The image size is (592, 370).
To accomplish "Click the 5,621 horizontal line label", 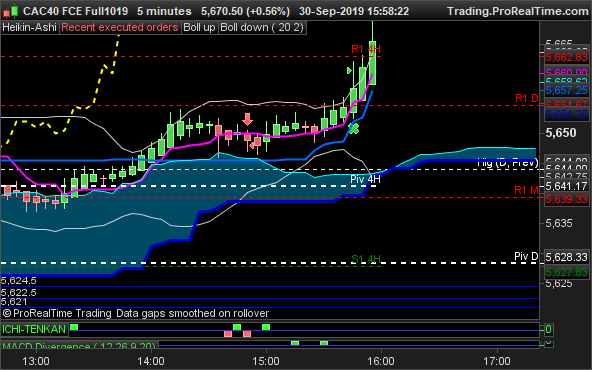I will tap(14, 302).
